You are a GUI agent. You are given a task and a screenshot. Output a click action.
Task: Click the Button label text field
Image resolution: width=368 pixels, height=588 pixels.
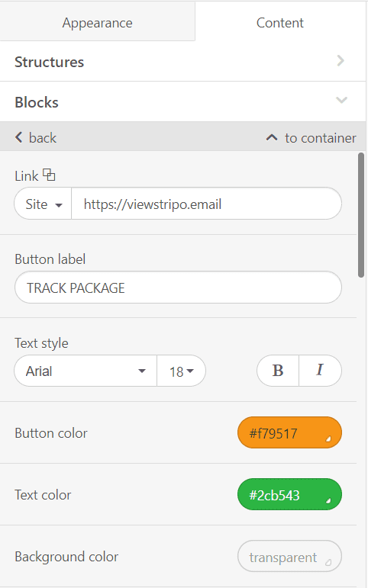tap(178, 288)
